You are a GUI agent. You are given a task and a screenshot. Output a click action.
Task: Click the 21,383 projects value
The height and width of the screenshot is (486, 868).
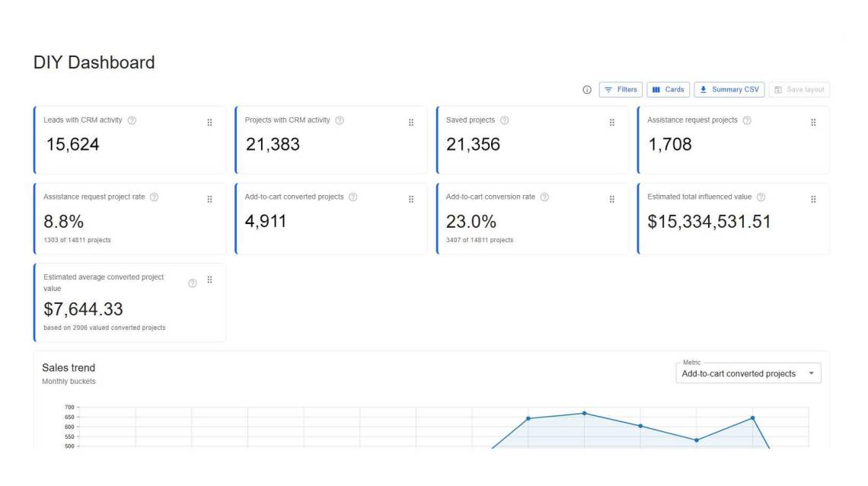pyautogui.click(x=273, y=145)
